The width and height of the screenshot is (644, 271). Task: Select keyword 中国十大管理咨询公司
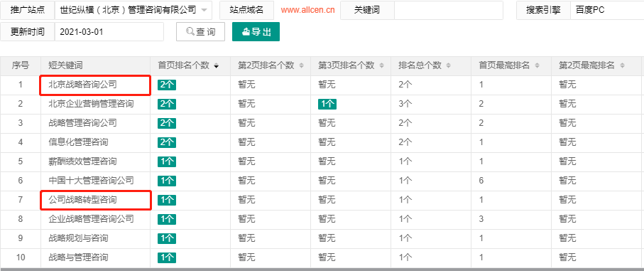click(x=91, y=181)
